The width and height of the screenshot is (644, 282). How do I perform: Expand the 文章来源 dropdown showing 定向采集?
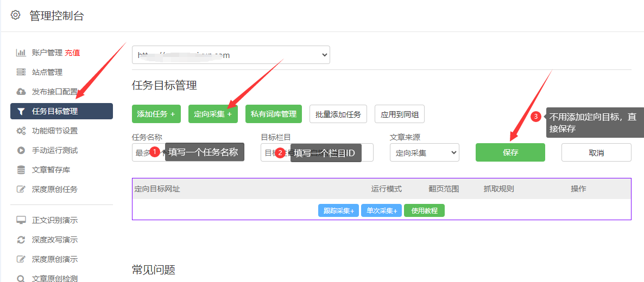click(x=424, y=153)
